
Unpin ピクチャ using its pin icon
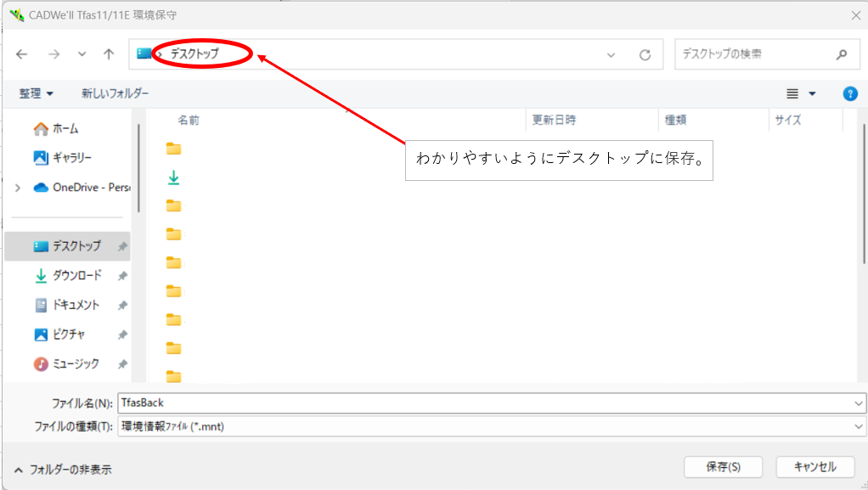[122, 335]
